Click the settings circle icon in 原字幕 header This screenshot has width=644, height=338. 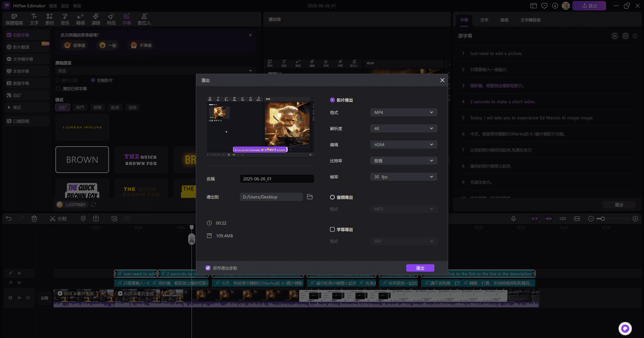click(x=626, y=36)
